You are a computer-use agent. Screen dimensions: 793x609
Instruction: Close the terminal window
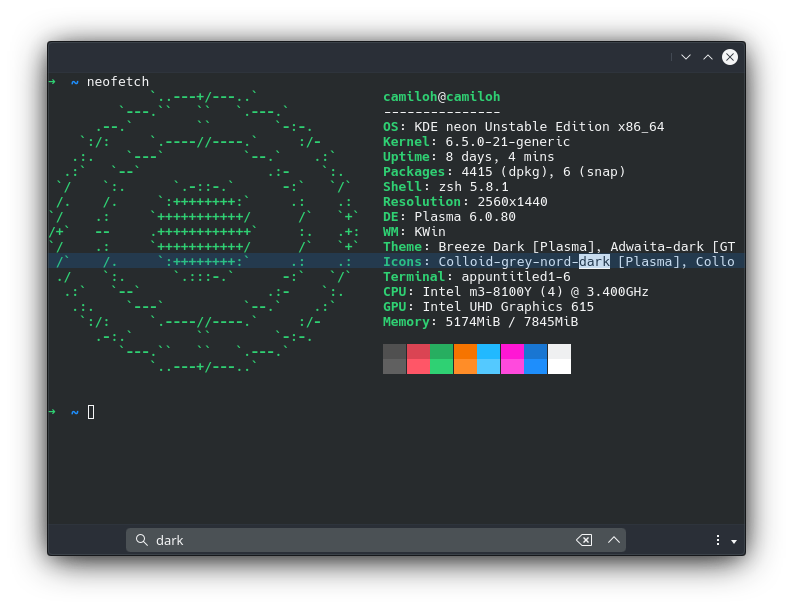coord(730,57)
